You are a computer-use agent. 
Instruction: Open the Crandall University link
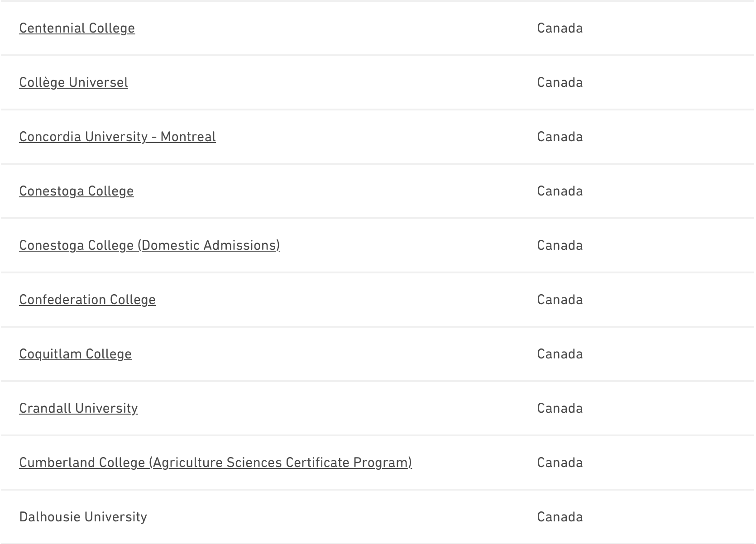click(78, 408)
